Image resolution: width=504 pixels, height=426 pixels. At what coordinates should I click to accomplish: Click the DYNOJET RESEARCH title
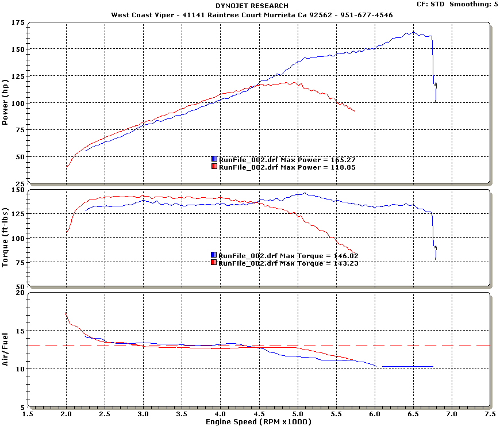[x=252, y=6]
